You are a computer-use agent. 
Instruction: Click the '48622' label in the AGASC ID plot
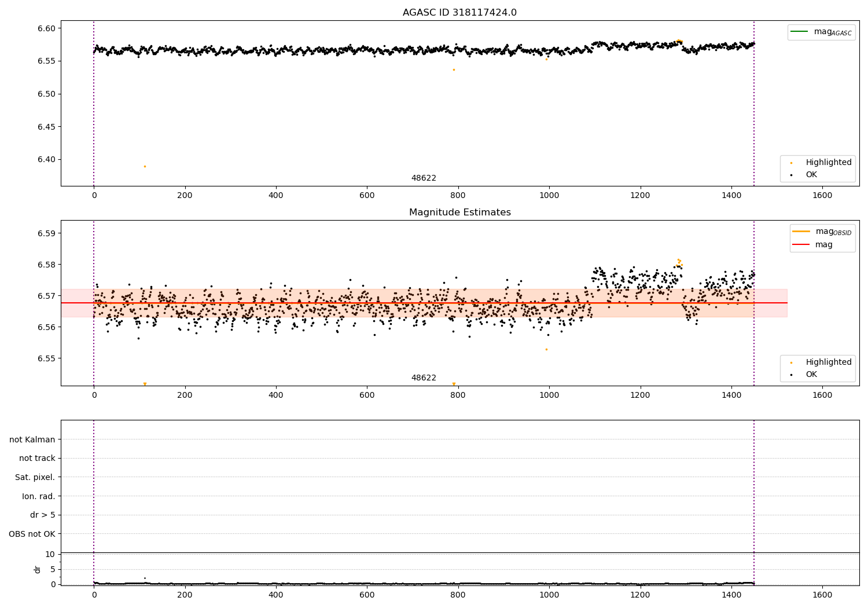coord(424,178)
